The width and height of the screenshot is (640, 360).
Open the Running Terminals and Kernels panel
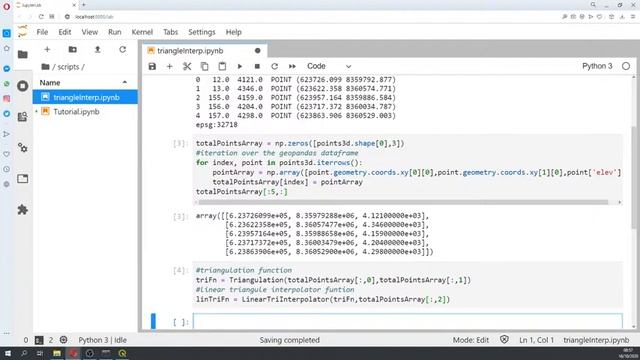click(23, 86)
